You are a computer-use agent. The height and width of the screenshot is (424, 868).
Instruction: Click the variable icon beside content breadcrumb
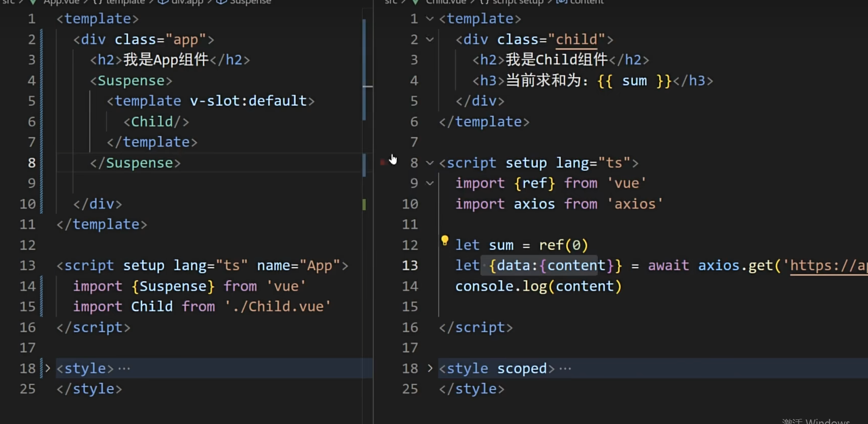pyautogui.click(x=562, y=2)
